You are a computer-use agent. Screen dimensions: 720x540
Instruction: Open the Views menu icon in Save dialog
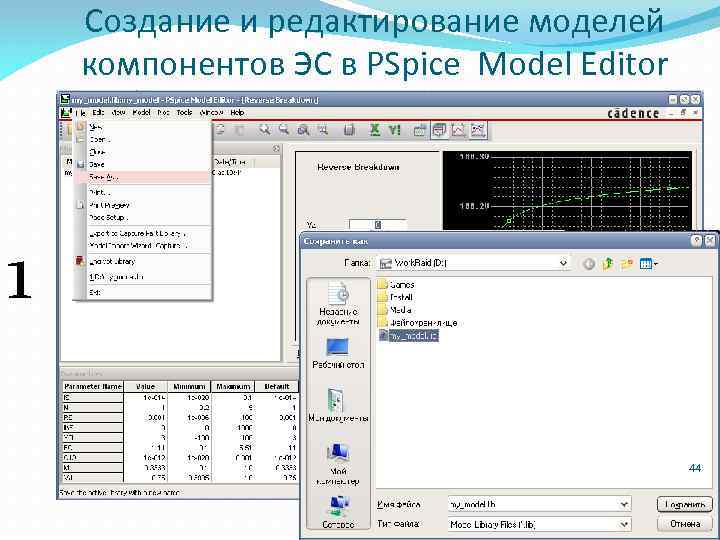[x=648, y=264]
